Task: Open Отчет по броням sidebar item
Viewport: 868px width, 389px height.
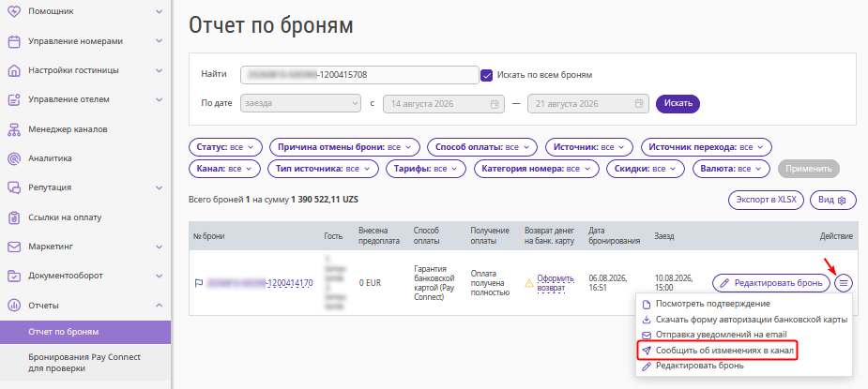Action: point(85,332)
